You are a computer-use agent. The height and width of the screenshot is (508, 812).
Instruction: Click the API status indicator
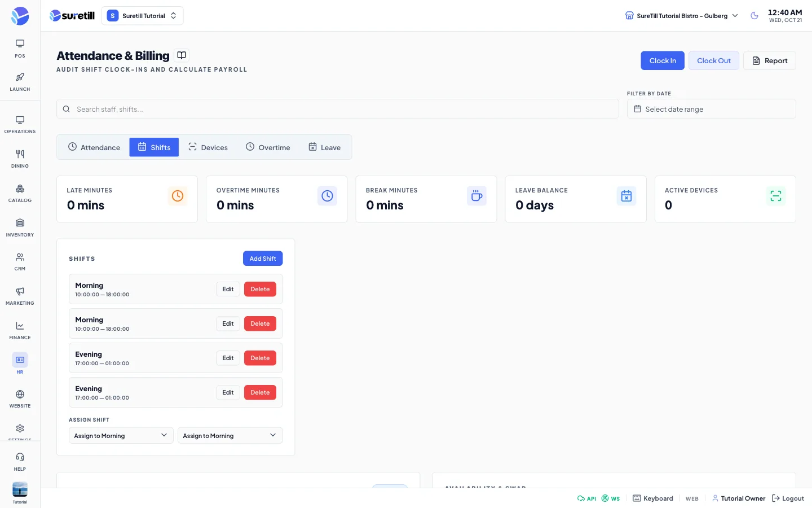pyautogui.click(x=586, y=498)
